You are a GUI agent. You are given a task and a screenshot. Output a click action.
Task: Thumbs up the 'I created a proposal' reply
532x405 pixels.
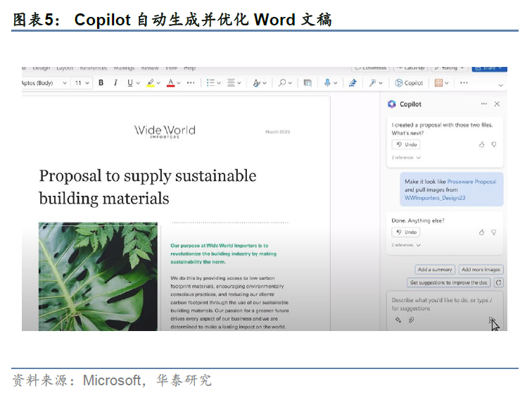click(481, 144)
